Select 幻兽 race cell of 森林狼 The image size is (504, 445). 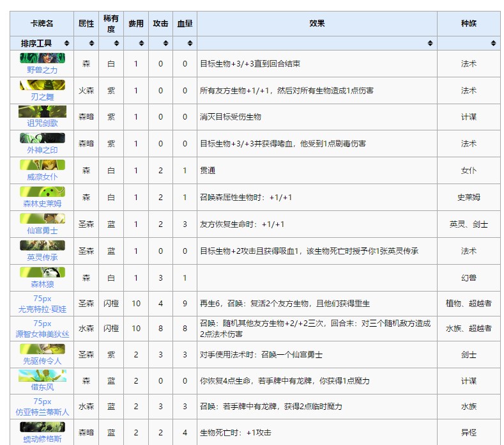[x=469, y=278]
